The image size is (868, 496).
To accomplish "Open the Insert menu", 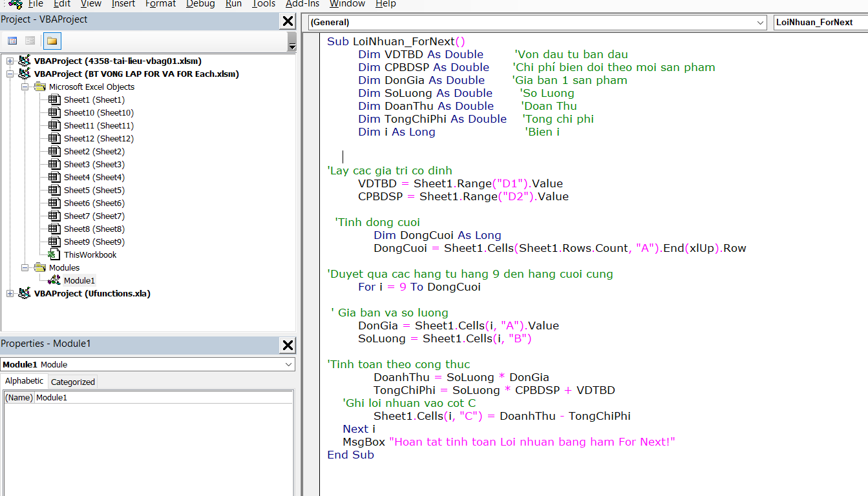I will [x=123, y=4].
